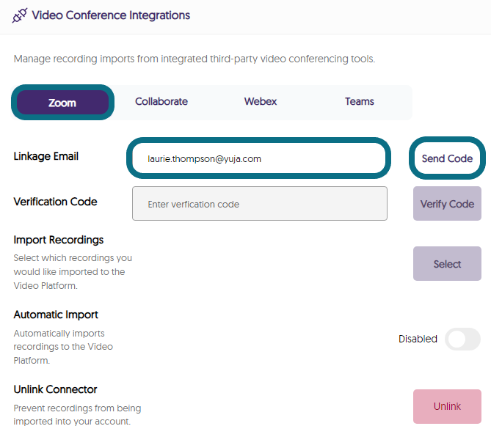
Task: Click the 'Automatically imports recordings' description
Action: click(63, 347)
